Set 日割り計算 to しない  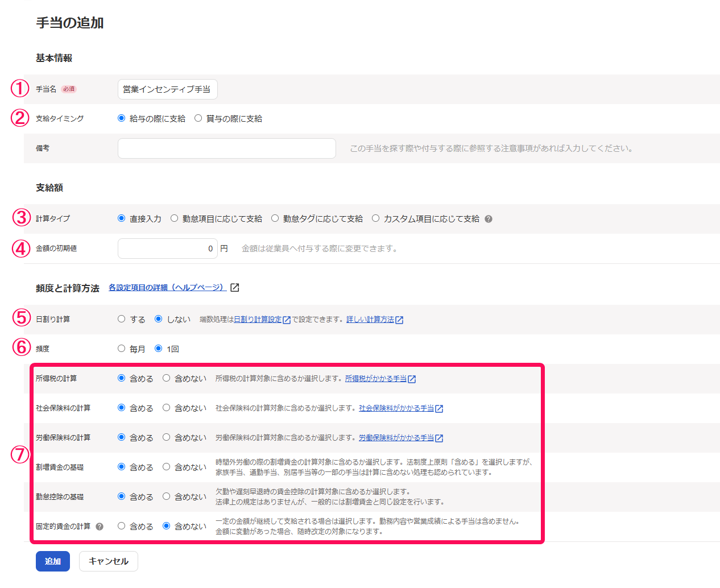158,319
